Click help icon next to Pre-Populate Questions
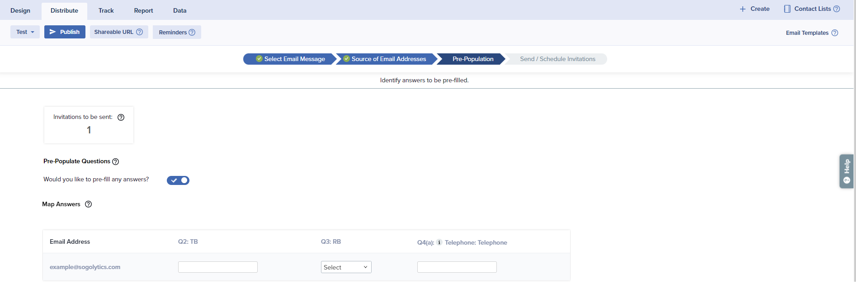The width and height of the screenshot is (868, 284). [116, 162]
